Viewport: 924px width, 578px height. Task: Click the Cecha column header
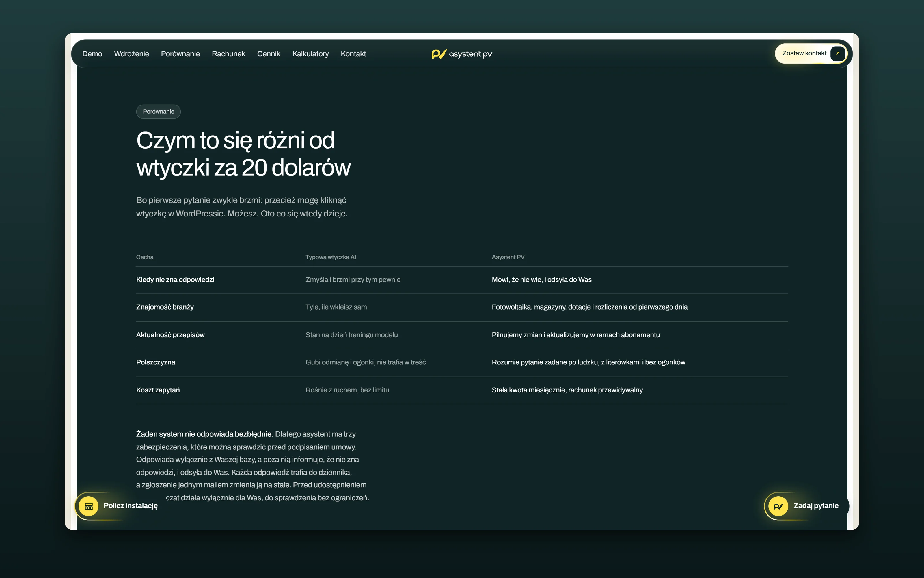click(x=145, y=257)
